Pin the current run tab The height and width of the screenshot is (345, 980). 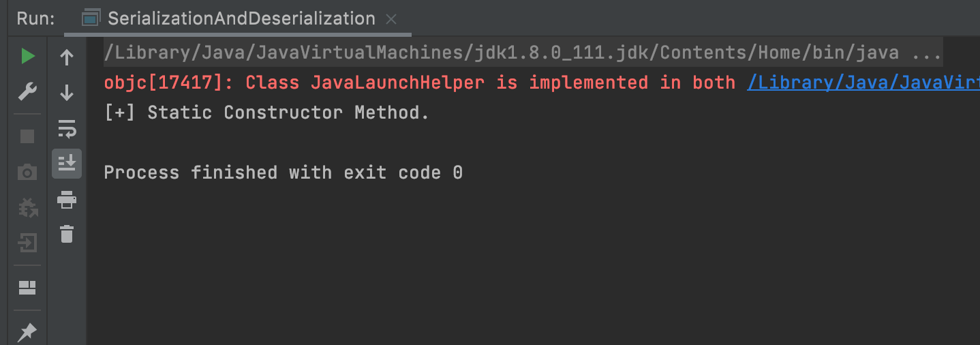27,332
